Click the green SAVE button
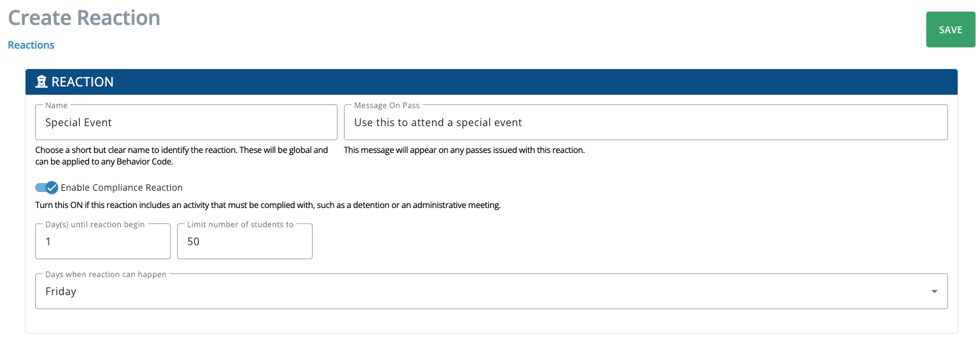 951,29
